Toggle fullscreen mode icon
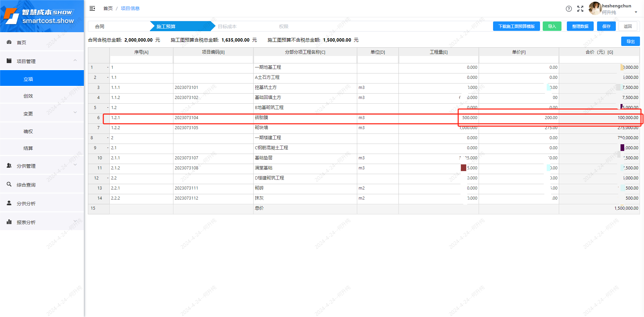 coord(580,9)
